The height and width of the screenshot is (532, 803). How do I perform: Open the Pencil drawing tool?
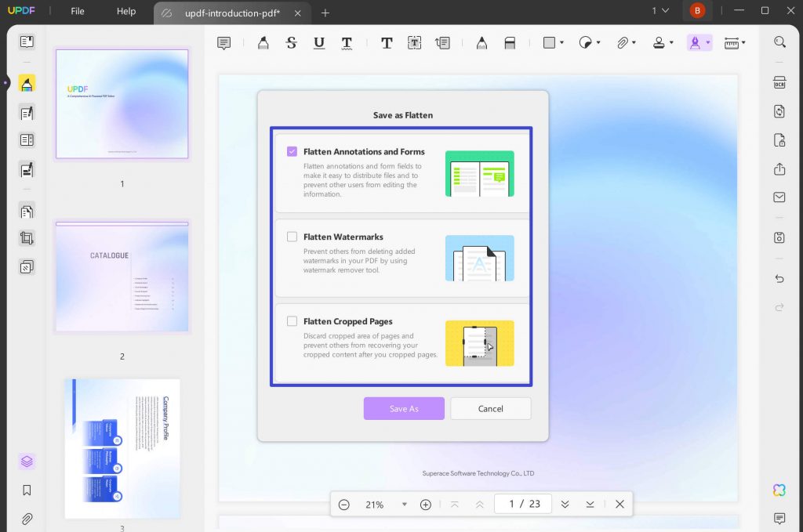(481, 42)
